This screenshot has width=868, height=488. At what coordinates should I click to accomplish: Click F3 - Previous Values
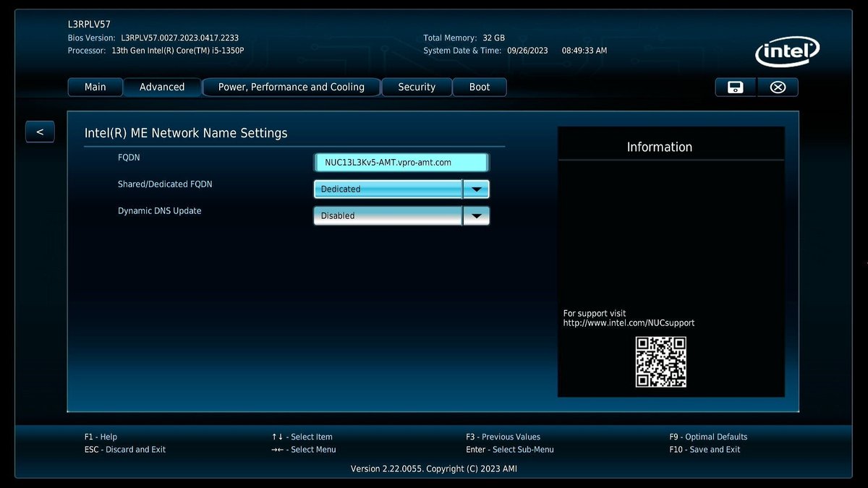503,437
